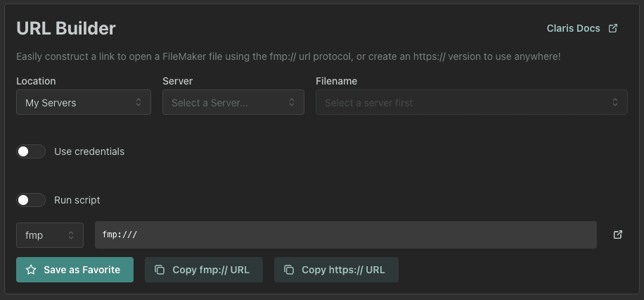The width and height of the screenshot is (644, 300).
Task: Click the copy icon in Copy https:// URL
Action: tap(288, 270)
